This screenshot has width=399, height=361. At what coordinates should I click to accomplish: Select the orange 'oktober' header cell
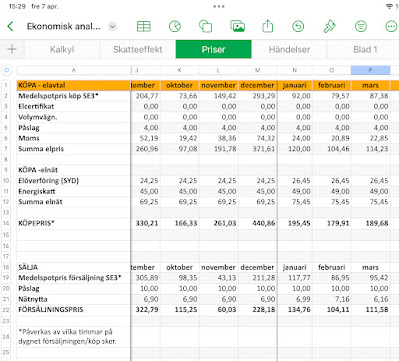[x=180, y=85]
